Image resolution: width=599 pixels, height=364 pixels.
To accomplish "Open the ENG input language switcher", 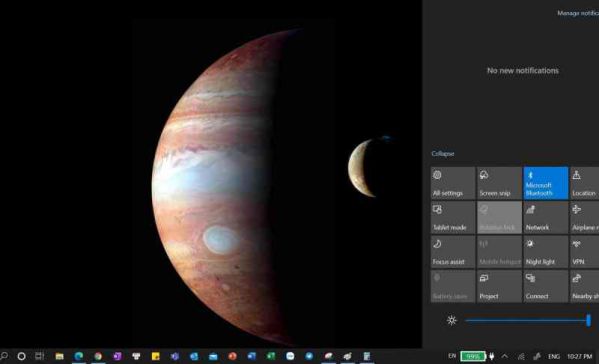I will (x=554, y=356).
